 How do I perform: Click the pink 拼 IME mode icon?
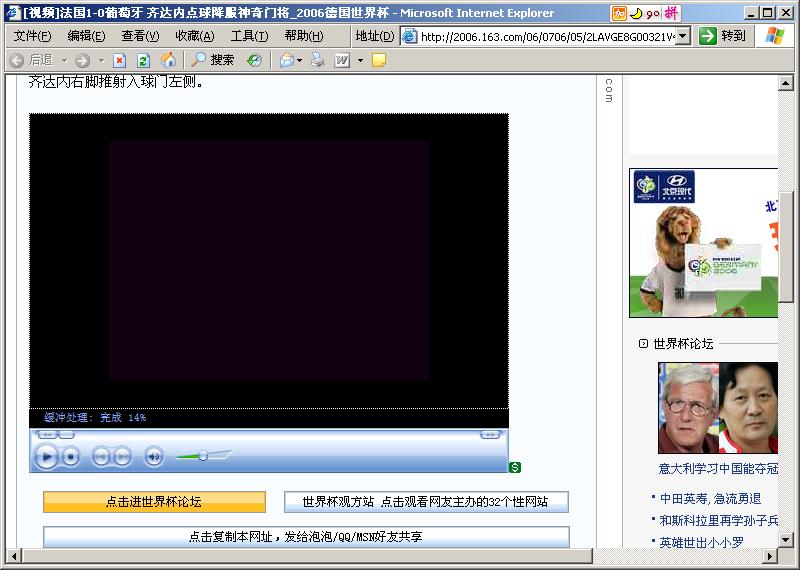671,13
